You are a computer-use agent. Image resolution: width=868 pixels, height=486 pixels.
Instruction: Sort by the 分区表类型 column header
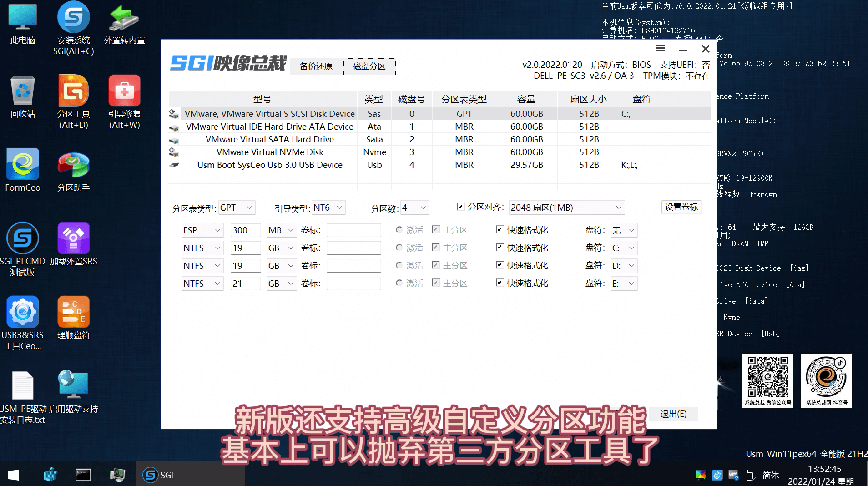464,99
